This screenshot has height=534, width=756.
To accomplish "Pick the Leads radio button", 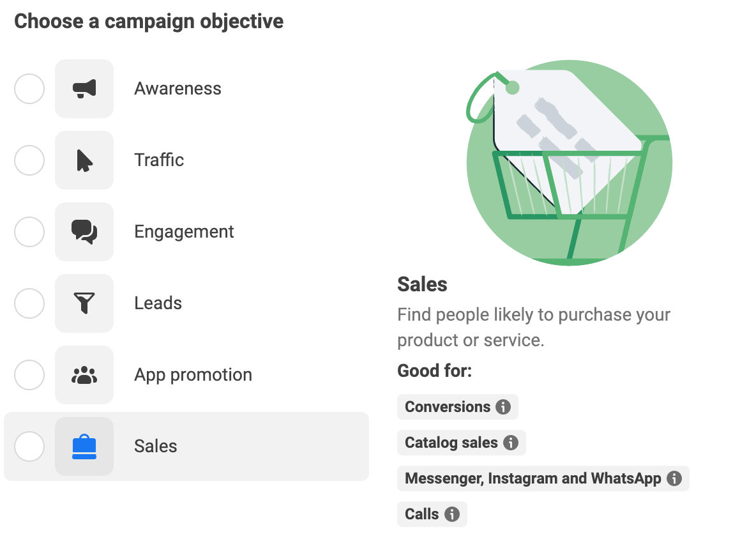I will pos(29,303).
